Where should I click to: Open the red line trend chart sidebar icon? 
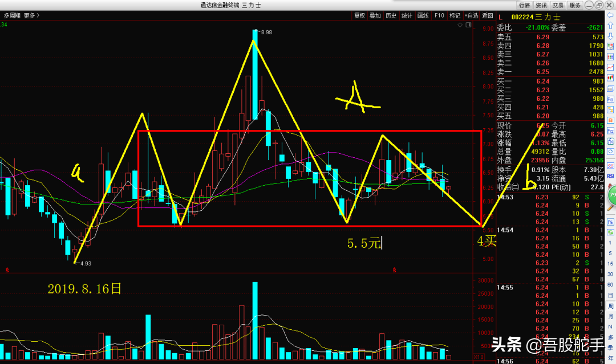pos(610,67)
